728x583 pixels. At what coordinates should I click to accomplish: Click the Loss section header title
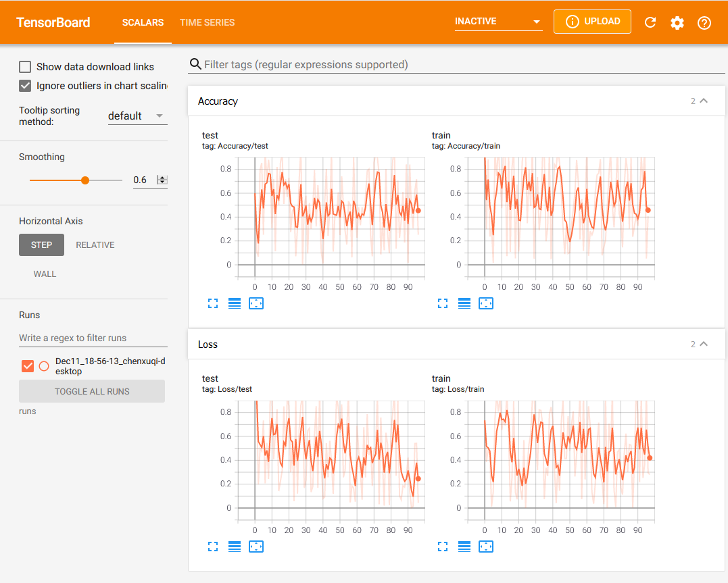pos(208,345)
